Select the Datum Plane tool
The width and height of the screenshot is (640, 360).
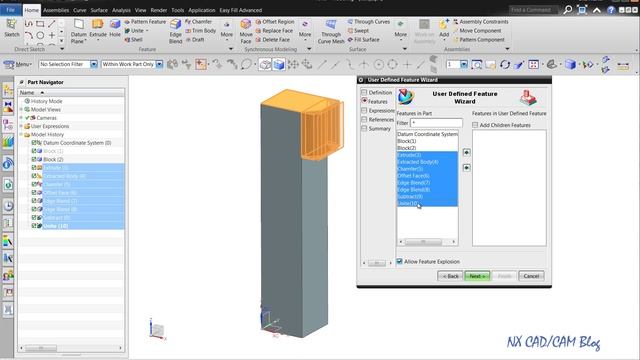click(79, 31)
